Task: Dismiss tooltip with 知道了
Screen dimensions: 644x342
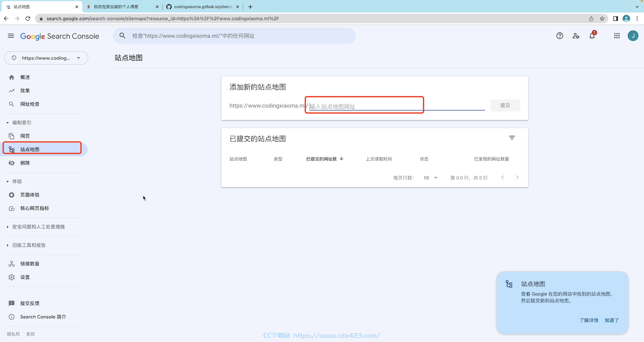Action: pyautogui.click(x=612, y=320)
